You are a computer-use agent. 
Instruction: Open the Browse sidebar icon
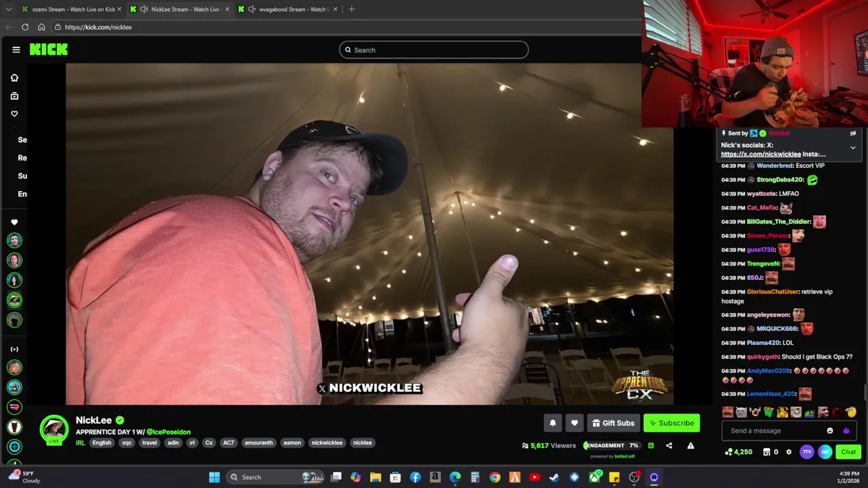pos(14,96)
